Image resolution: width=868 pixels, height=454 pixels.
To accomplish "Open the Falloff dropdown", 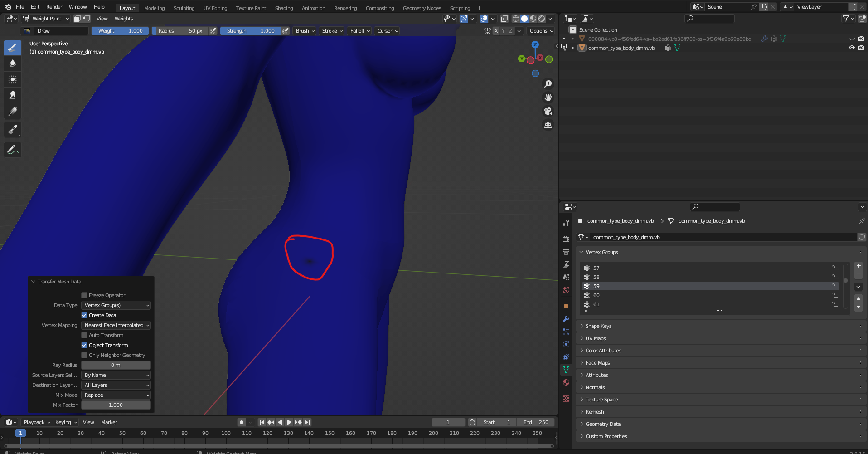I will click(360, 31).
